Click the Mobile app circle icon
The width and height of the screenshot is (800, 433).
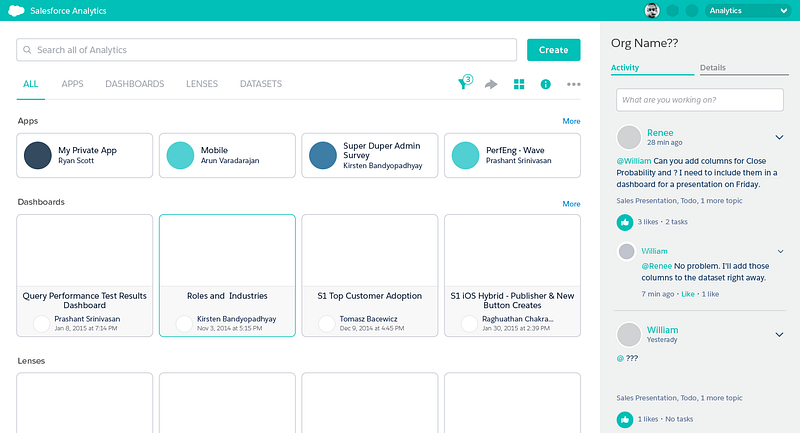(x=180, y=155)
